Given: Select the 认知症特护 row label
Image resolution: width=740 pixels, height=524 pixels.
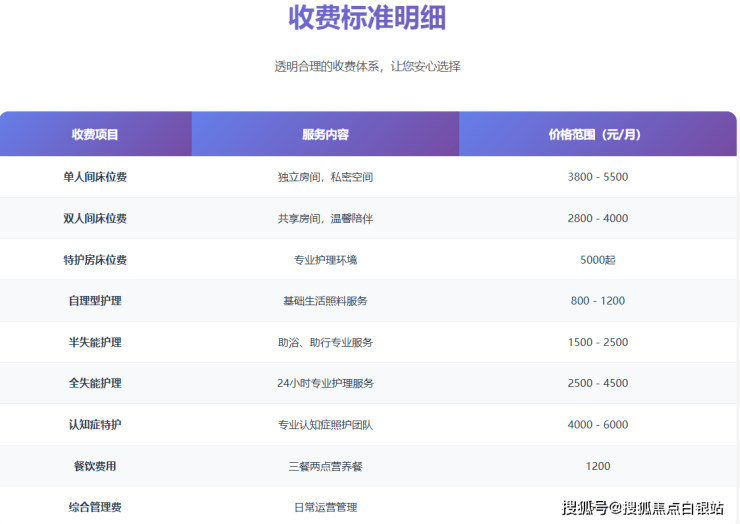Looking at the screenshot, I should coord(95,425).
